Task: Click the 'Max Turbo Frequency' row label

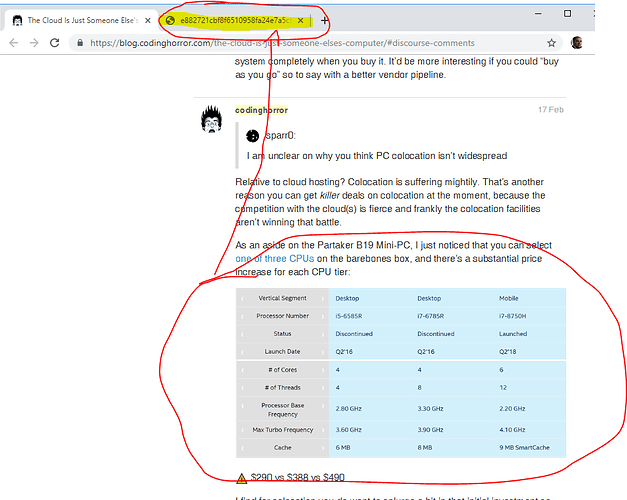Action: (283, 430)
